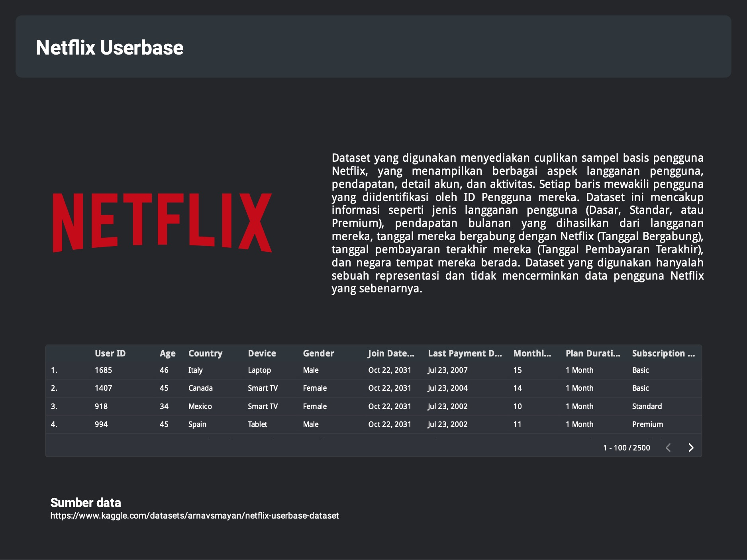Screen dimensions: 747x560
Task: Select User ID cell 994
Action: coord(101,424)
